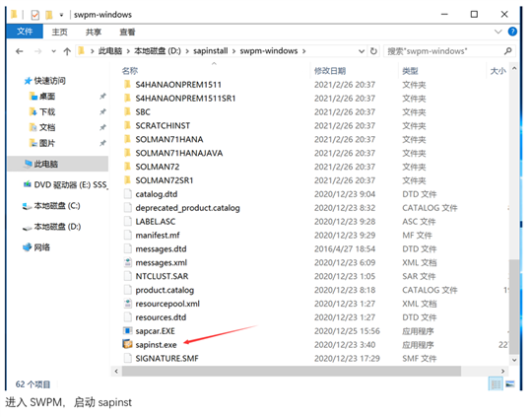Open recent locations dropdown arrow
Image resolution: width=532 pixels, height=417 pixels.
[53, 51]
